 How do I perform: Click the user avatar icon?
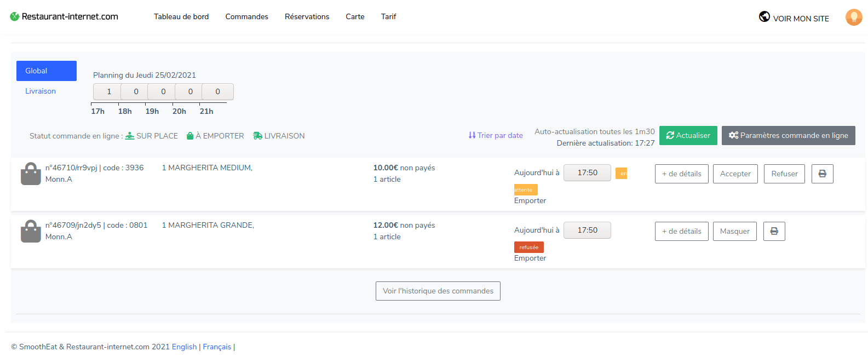853,18
